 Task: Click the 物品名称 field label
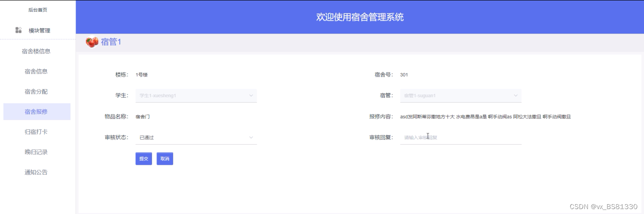tap(117, 117)
